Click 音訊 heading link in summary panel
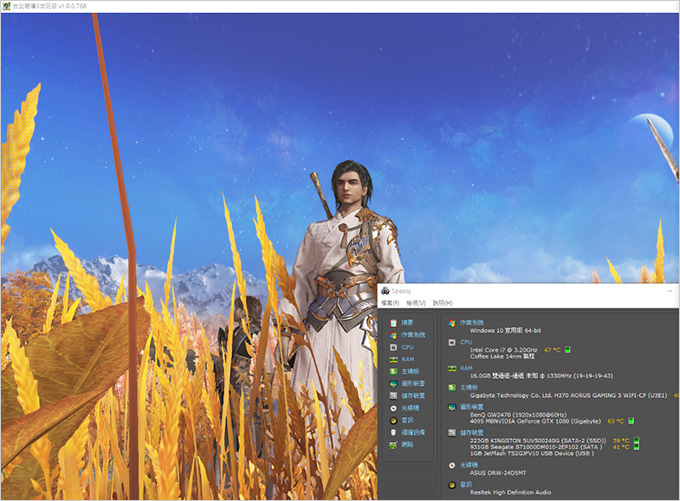680x501 pixels. [466, 485]
